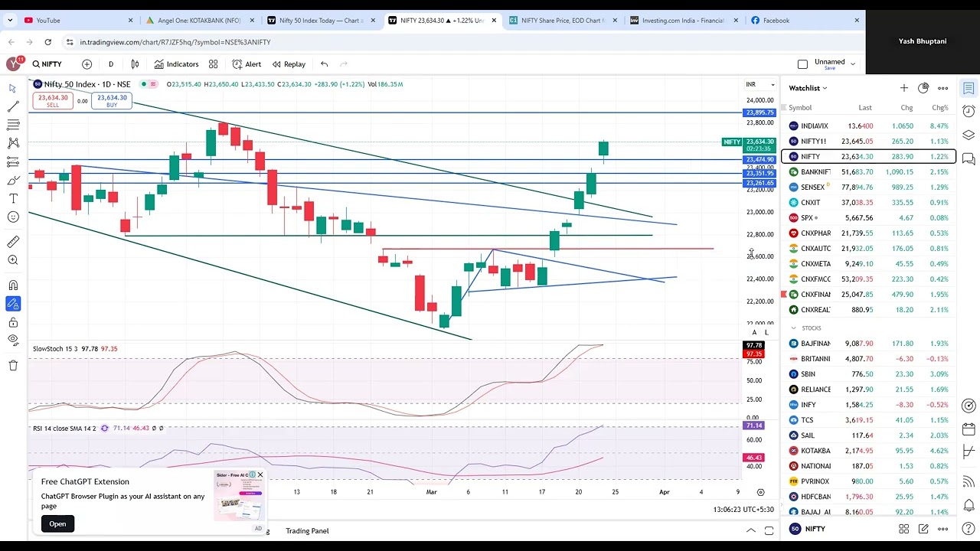This screenshot has height=551, width=980.
Task: Activate the Zoom In tool
Action: (x=13, y=260)
